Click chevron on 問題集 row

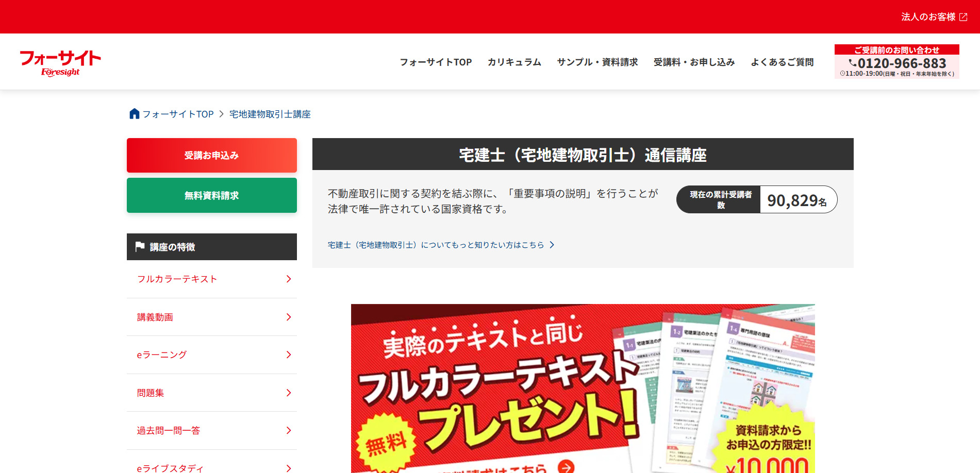[289, 393]
